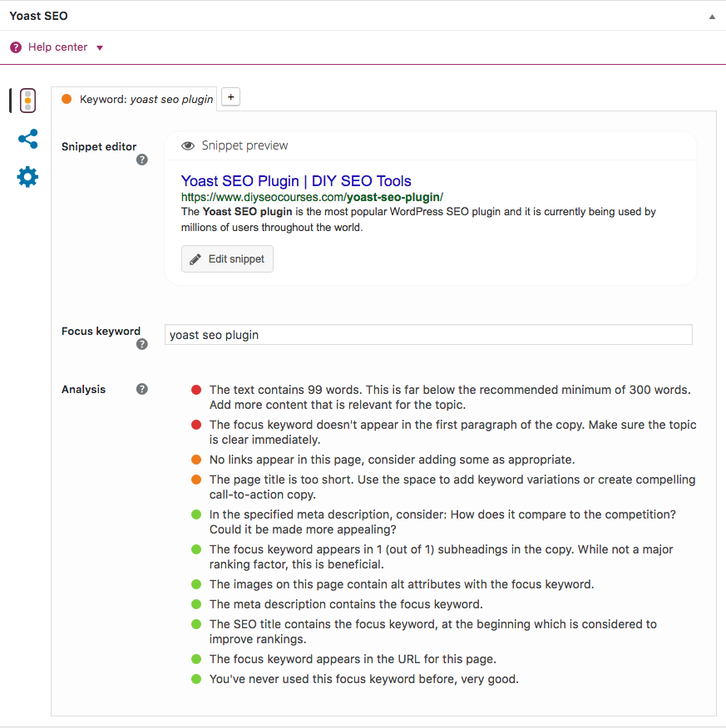Click green bullet for keyword in URL
Viewport: 726px width, 728px height.
(196, 659)
